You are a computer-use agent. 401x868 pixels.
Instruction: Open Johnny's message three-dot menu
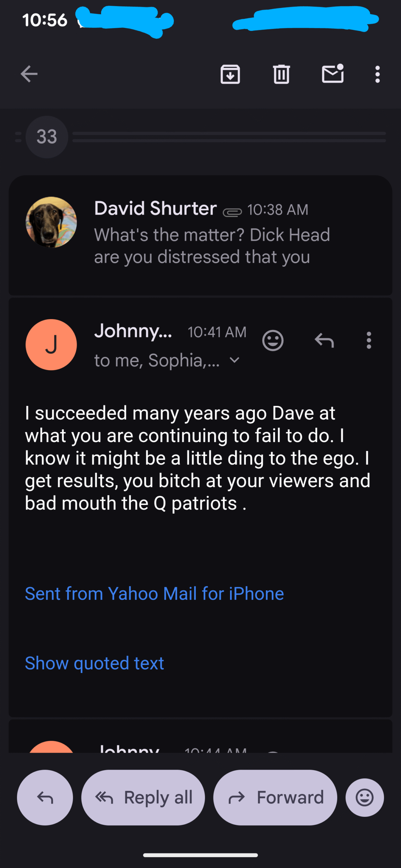click(x=369, y=340)
